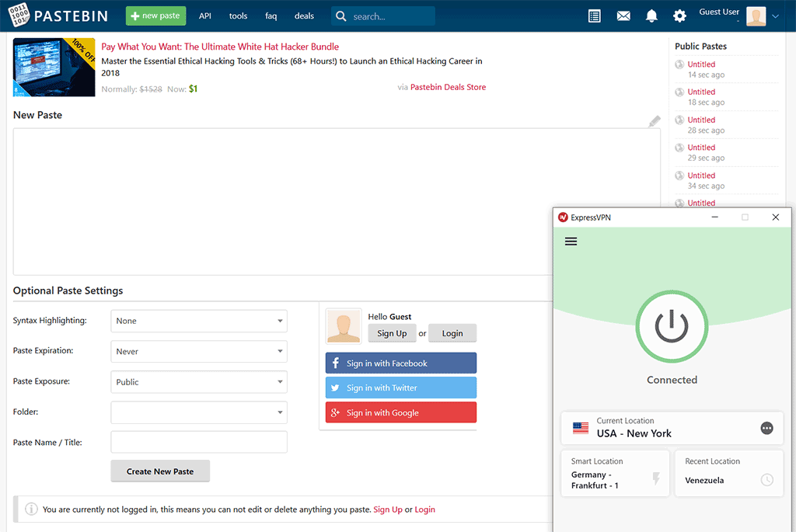Open Sign Up link in the notice bar
796x532 pixels.
tap(388, 509)
